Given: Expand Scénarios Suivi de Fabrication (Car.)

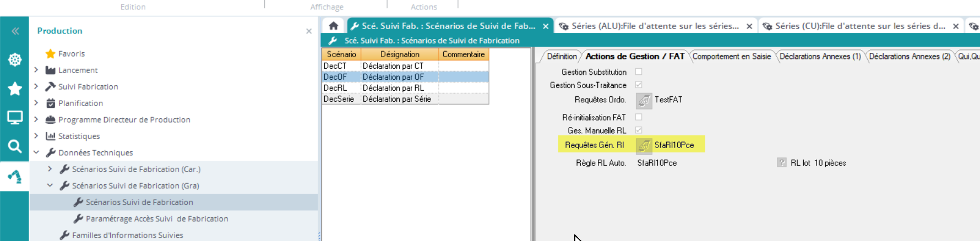Looking at the screenshot, I should click(50, 169).
